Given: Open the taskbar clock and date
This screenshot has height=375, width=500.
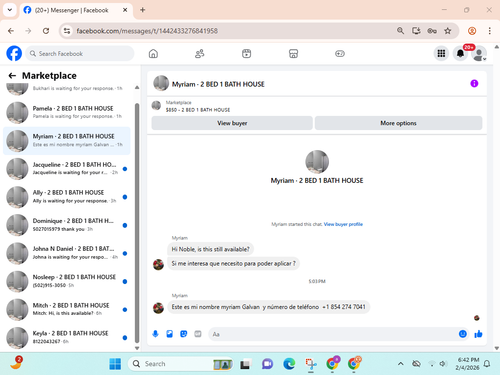Looking at the screenshot, I should (467, 364).
